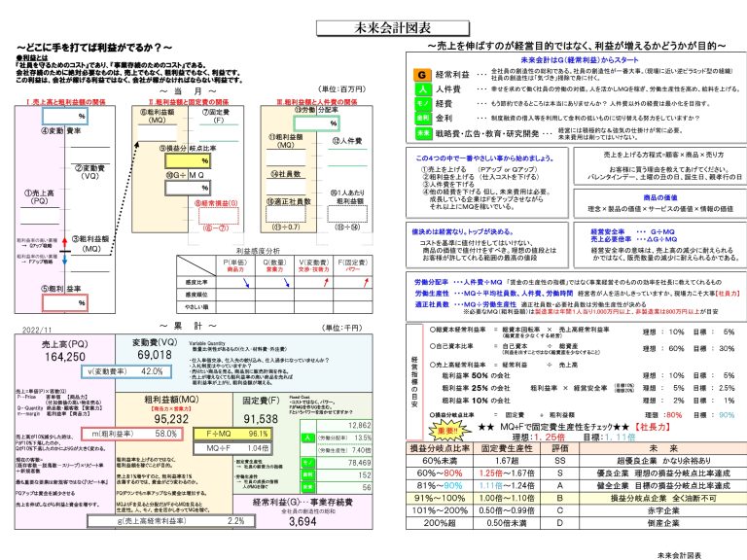Click the SS rating cell

coord(560,461)
